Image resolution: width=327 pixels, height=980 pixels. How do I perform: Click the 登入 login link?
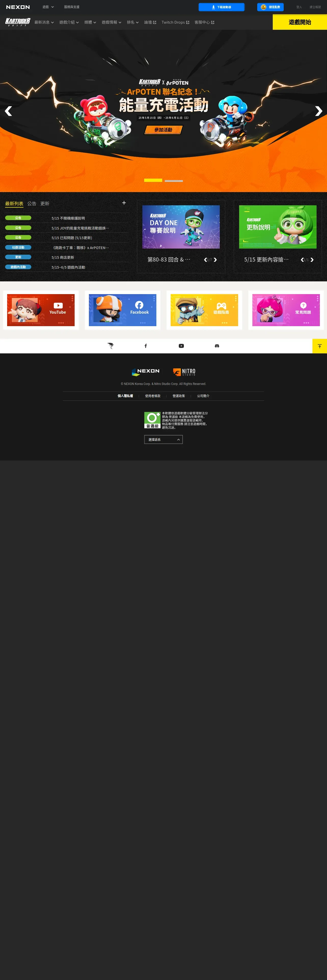[x=299, y=7]
